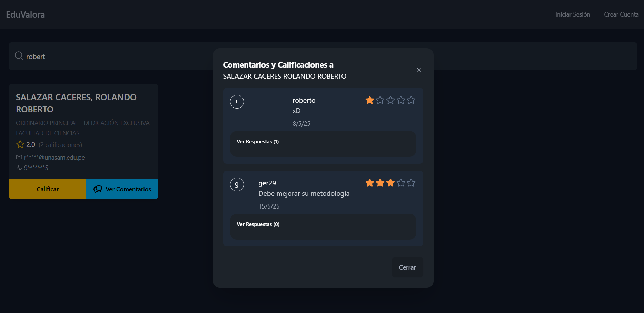Click ger29's avatar circle with the letter g

tap(237, 184)
